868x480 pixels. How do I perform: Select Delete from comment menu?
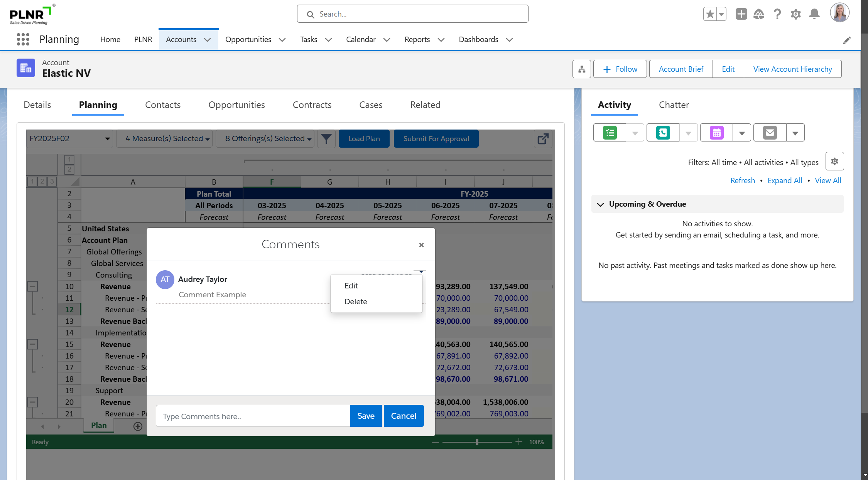[x=356, y=301]
